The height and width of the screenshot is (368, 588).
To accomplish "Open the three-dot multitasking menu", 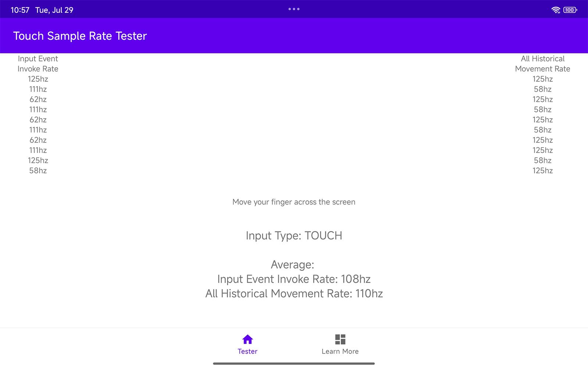I will (x=294, y=9).
